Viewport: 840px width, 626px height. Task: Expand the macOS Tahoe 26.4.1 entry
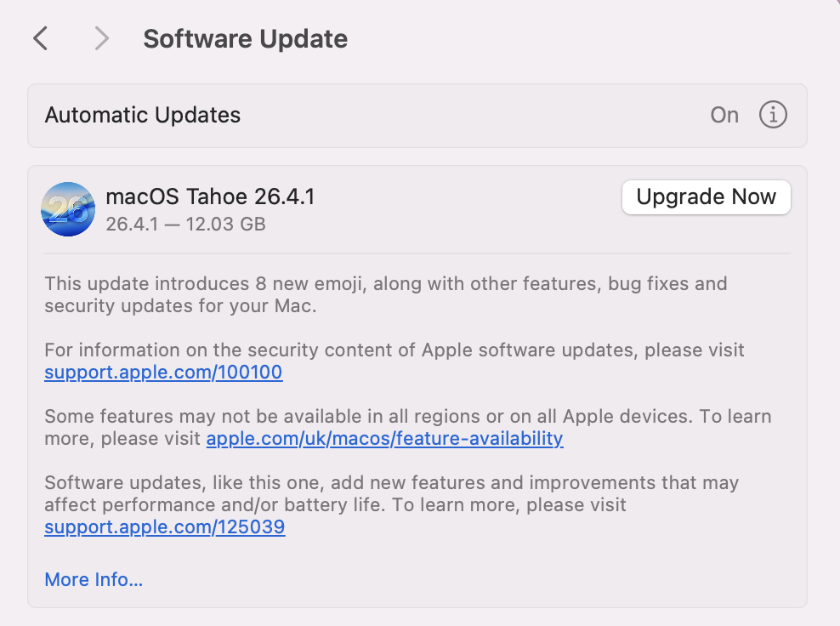pyautogui.click(x=211, y=196)
